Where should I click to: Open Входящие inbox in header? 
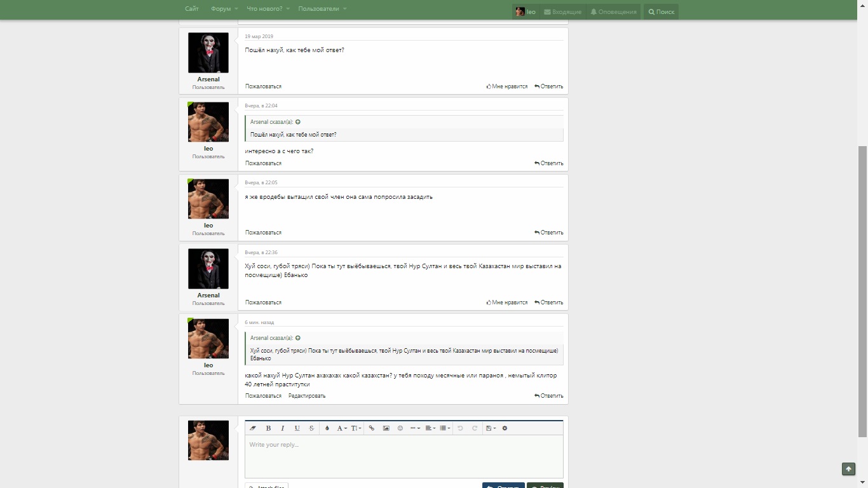(x=562, y=11)
